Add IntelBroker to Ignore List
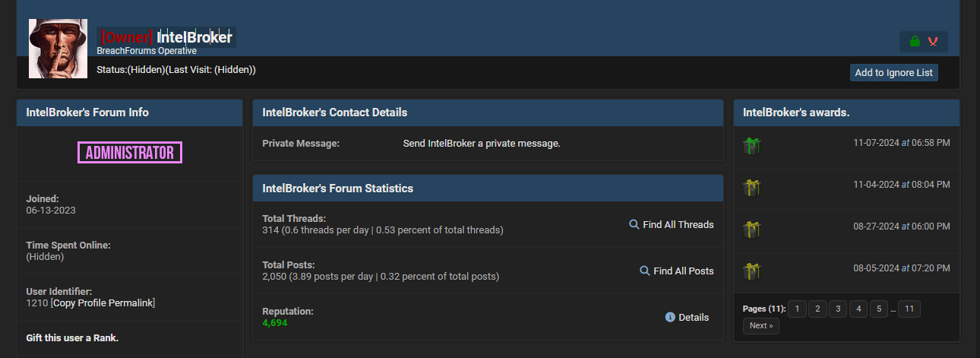This screenshot has width=980, height=358. point(894,73)
